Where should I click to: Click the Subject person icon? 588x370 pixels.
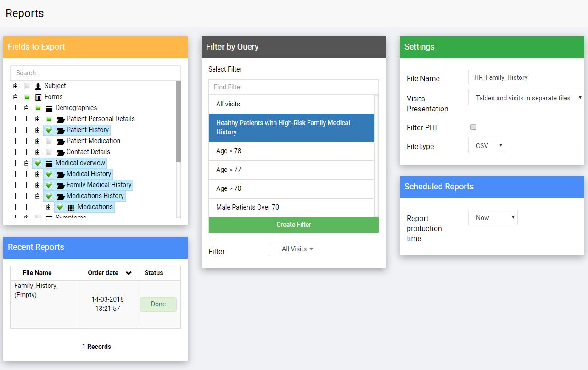pos(38,86)
